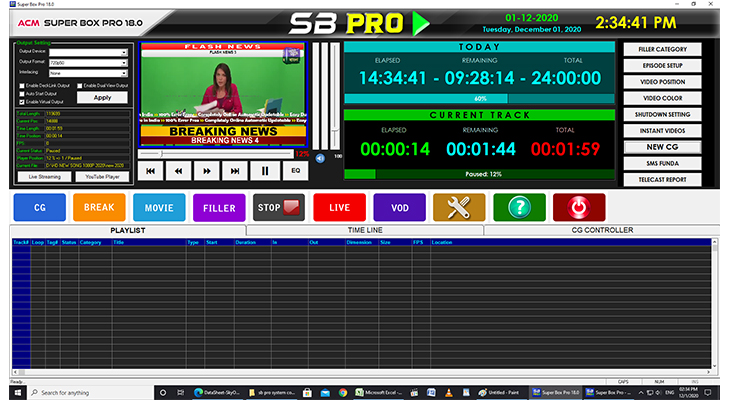The image size is (730, 400).
Task: Expand the Output Format dropdown
Action: coord(88,62)
